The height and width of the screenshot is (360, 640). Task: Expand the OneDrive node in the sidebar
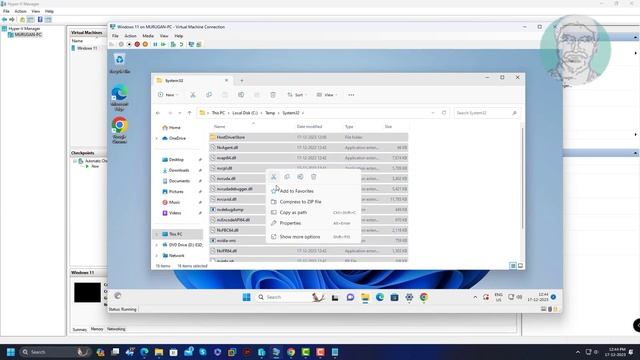click(157, 138)
